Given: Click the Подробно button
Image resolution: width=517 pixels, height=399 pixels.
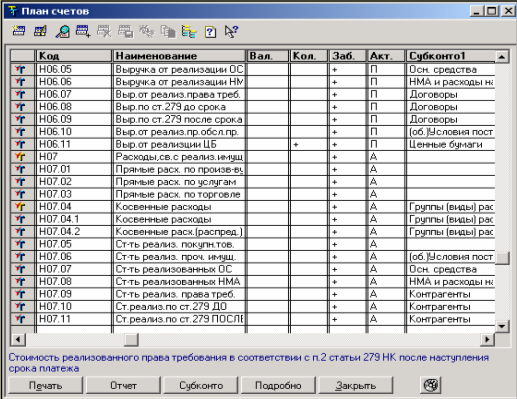Looking at the screenshot, I should [278, 385].
